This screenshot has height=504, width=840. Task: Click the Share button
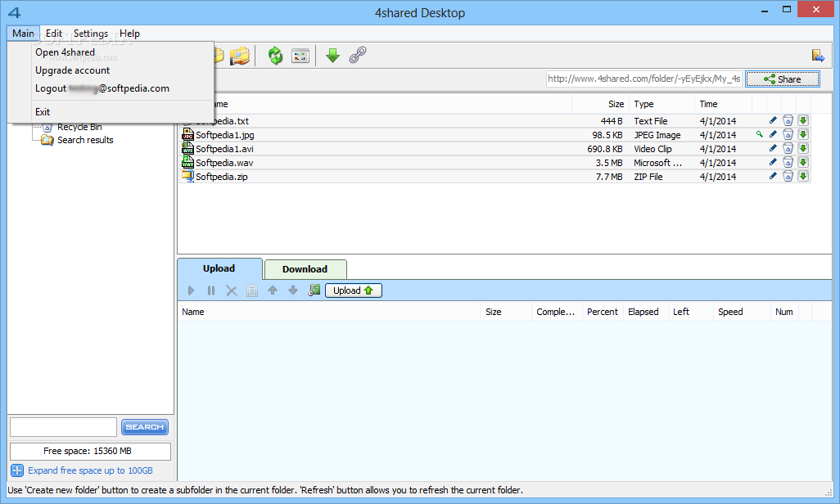[782, 79]
